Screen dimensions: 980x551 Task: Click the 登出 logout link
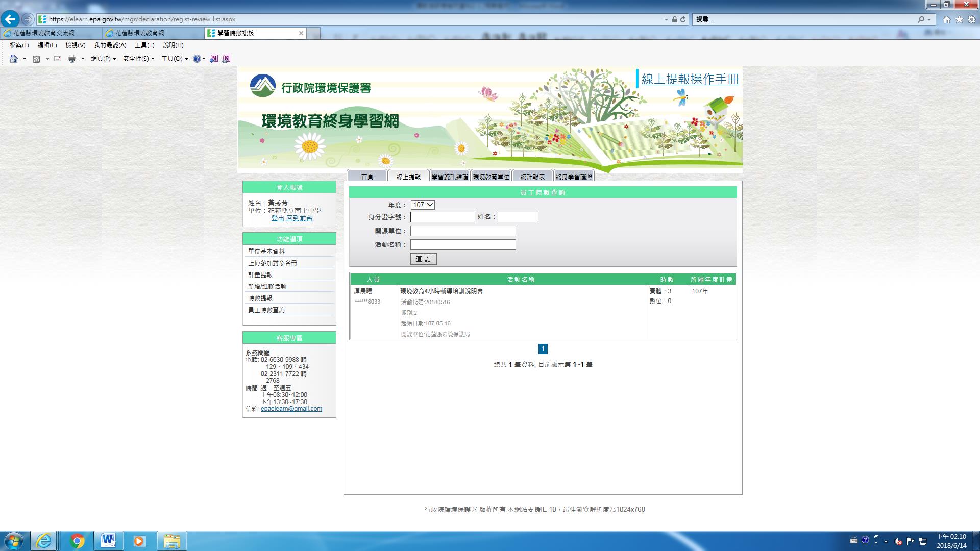tap(277, 218)
